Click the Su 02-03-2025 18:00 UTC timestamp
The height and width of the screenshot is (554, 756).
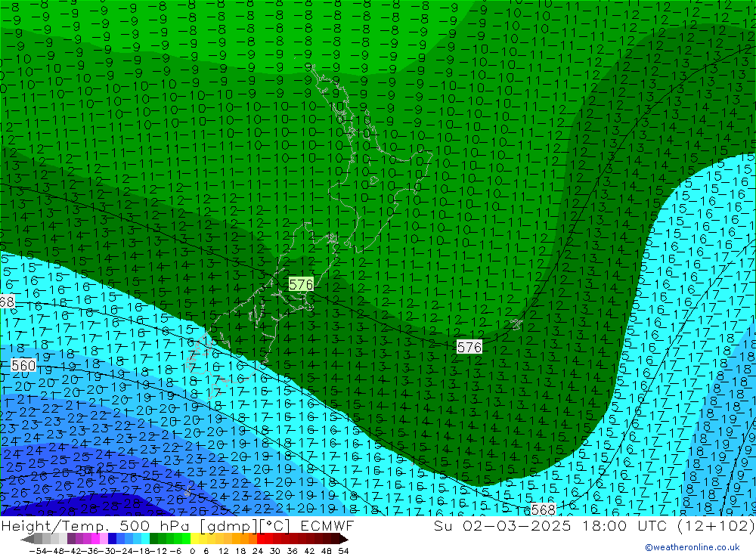coord(594,525)
